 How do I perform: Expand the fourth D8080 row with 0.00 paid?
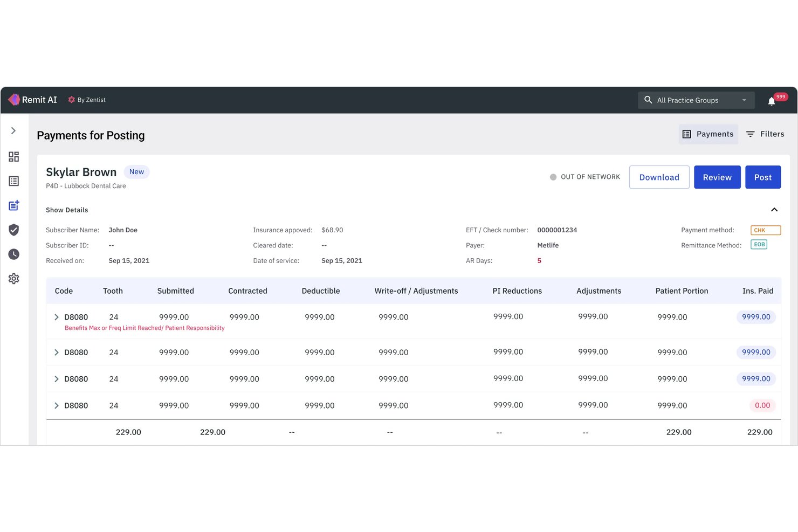(x=57, y=405)
